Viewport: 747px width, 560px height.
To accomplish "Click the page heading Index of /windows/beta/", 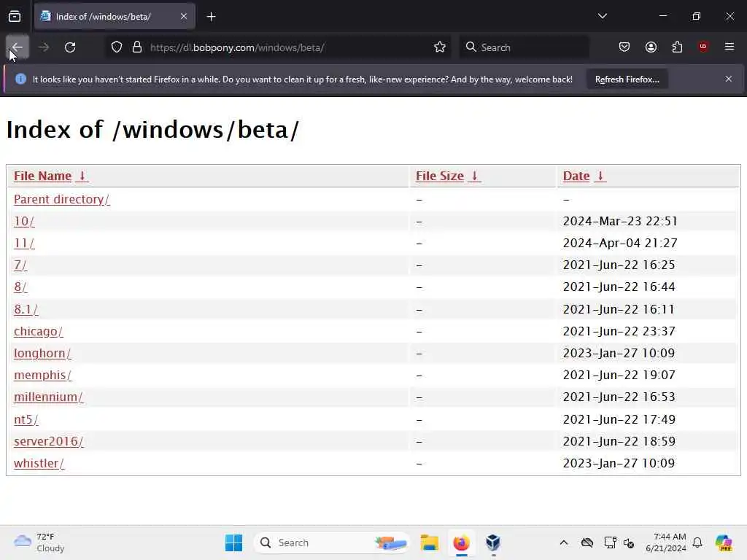I will pos(153,130).
